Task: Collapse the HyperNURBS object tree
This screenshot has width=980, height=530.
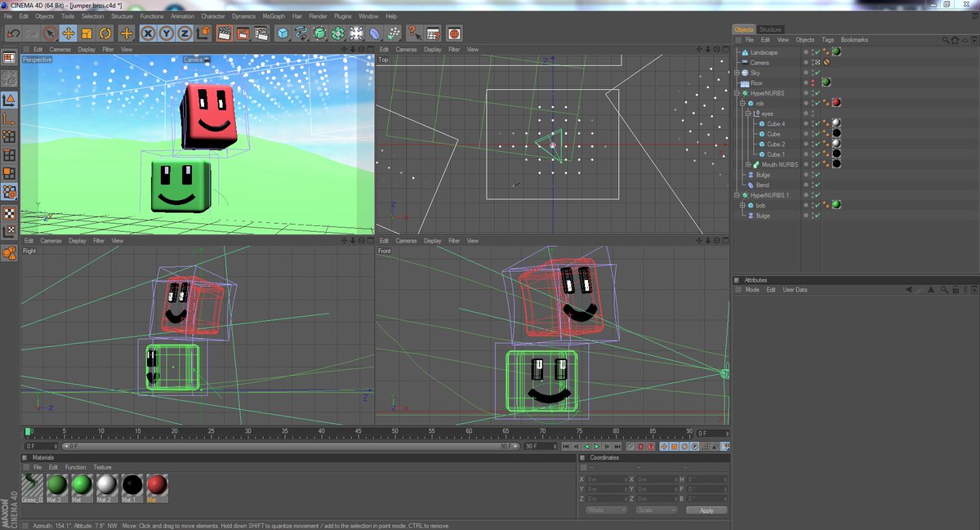Action: [x=737, y=93]
